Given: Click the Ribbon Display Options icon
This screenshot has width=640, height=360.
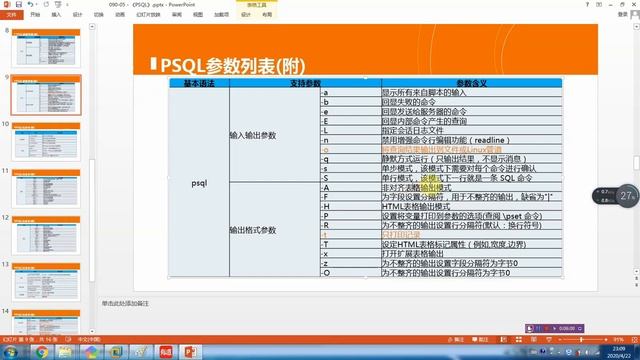Looking at the screenshot, I should click(599, 4).
